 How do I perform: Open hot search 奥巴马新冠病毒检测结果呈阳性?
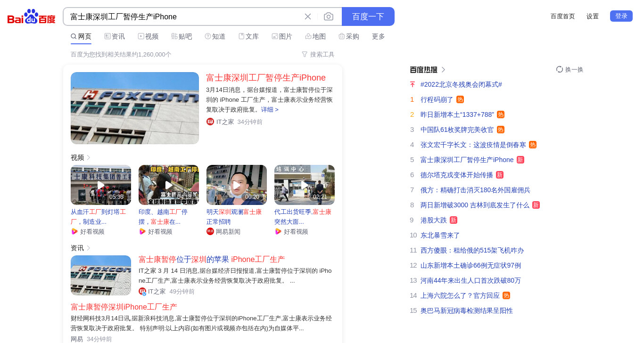click(x=467, y=310)
